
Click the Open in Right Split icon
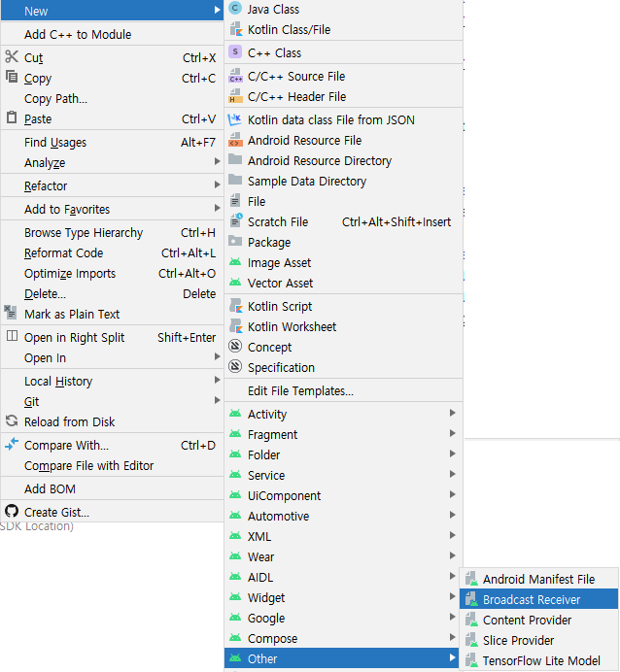tap(12, 336)
